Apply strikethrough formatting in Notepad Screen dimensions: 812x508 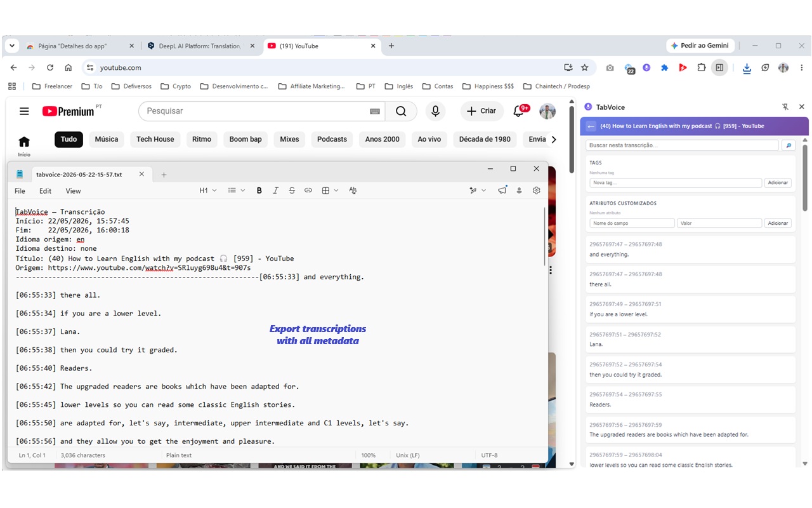[292, 190]
